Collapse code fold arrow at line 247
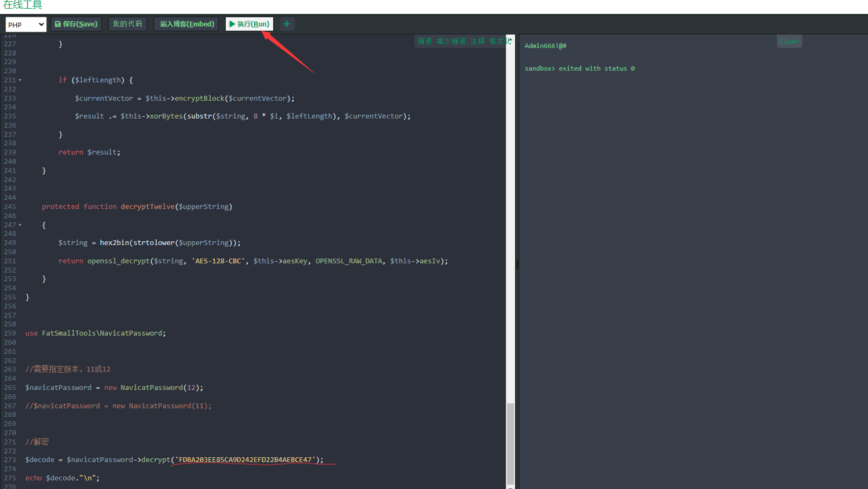868x489 pixels. 20,225
